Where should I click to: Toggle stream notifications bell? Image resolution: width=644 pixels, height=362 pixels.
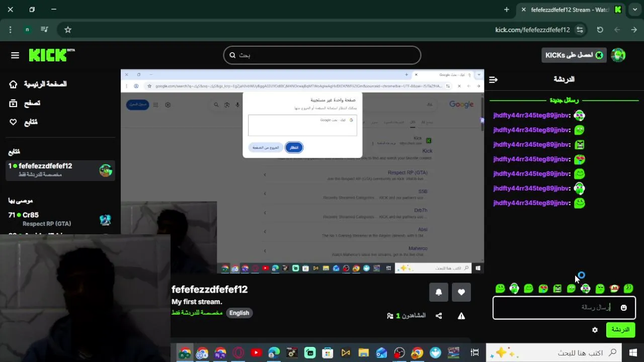(x=439, y=292)
